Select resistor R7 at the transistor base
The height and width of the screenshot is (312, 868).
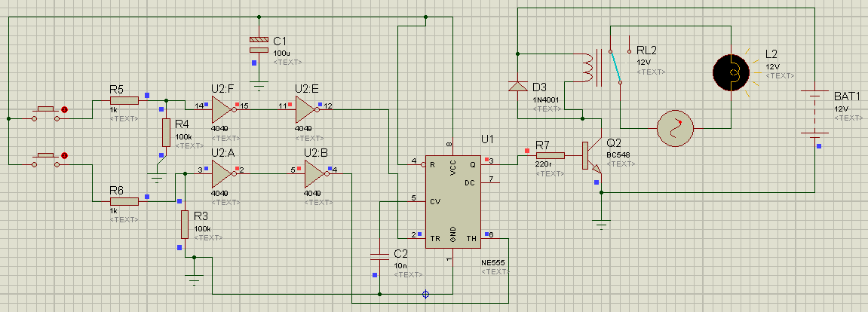click(551, 155)
